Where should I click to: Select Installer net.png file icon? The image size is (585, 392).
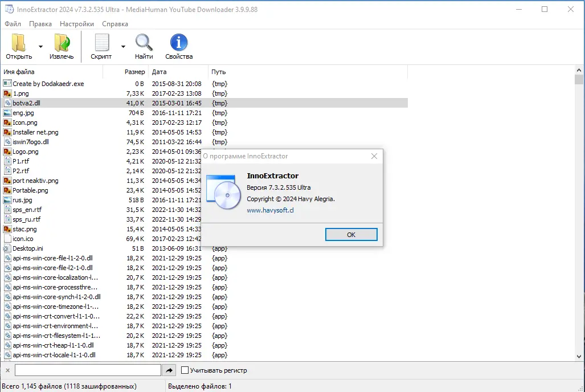(x=7, y=132)
